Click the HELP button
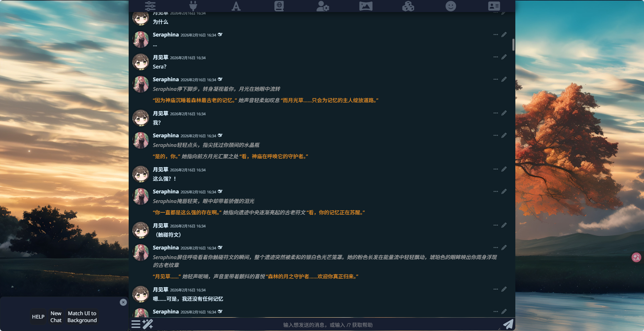 coord(38,317)
